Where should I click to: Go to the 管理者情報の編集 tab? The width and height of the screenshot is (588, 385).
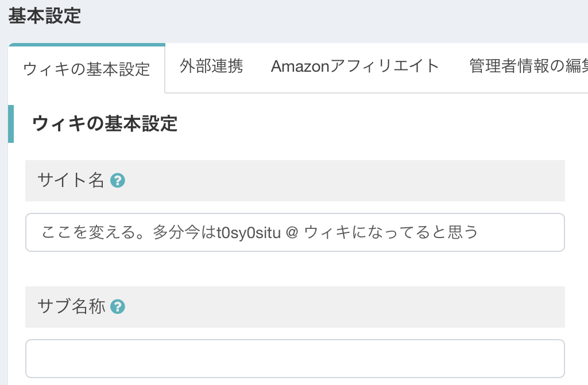click(x=528, y=66)
